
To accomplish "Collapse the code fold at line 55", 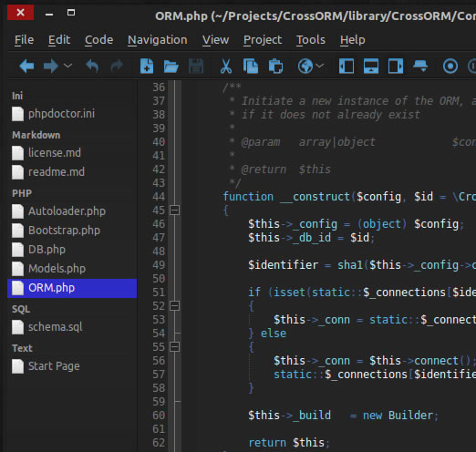I will click(x=174, y=347).
